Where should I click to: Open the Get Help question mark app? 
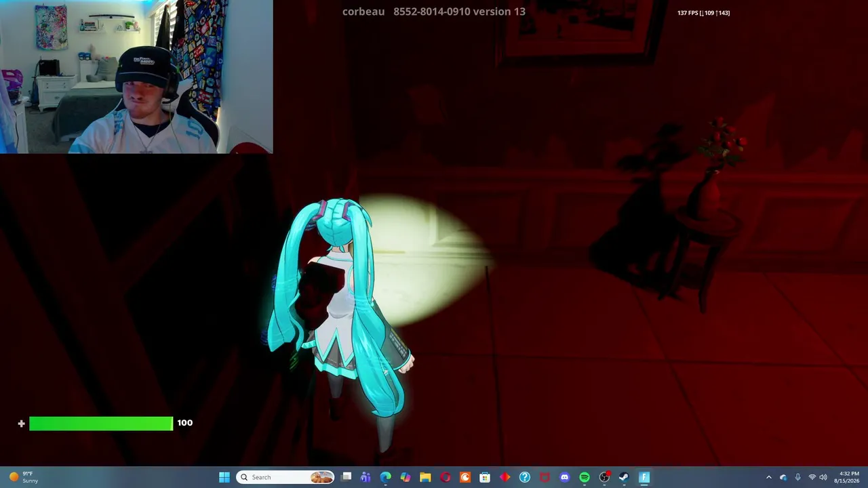pos(525,477)
